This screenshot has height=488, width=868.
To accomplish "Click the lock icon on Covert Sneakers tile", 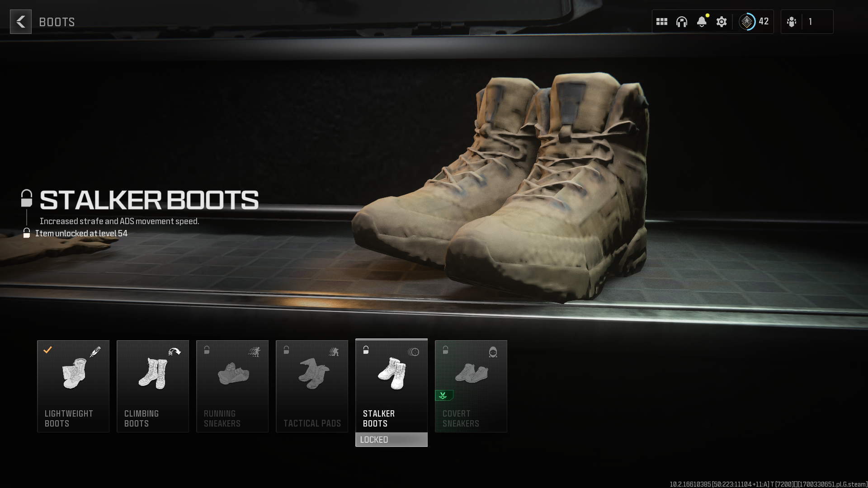I will click(x=446, y=351).
